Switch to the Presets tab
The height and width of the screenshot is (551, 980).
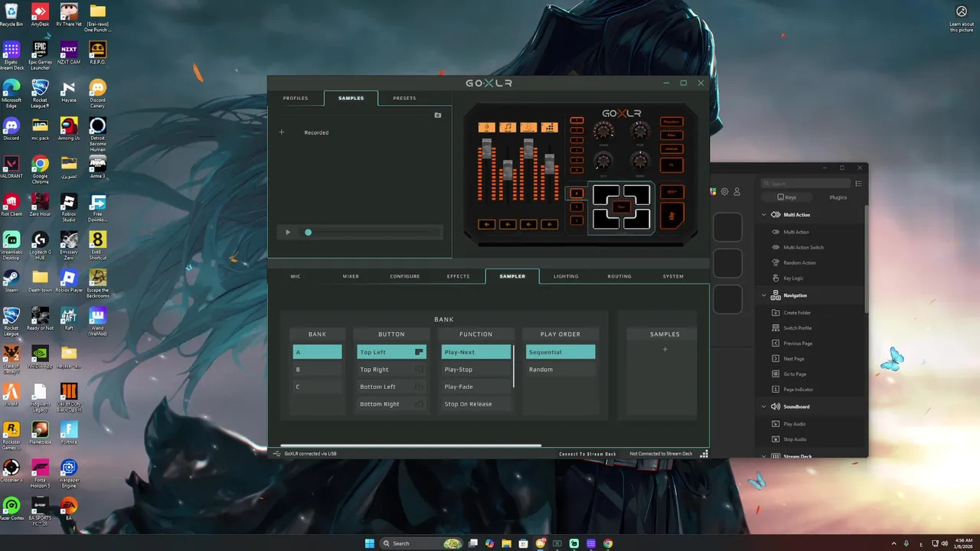(404, 98)
